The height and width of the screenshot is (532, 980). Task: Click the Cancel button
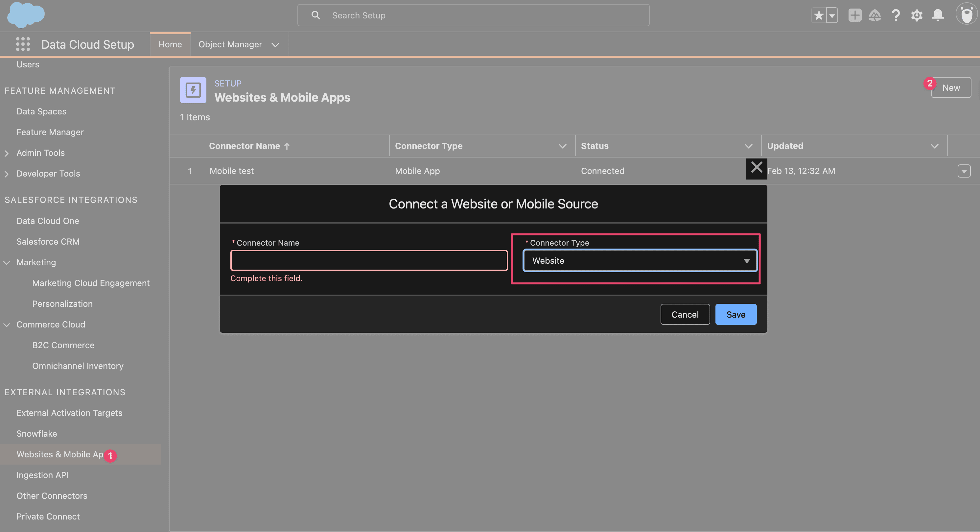[x=685, y=314]
